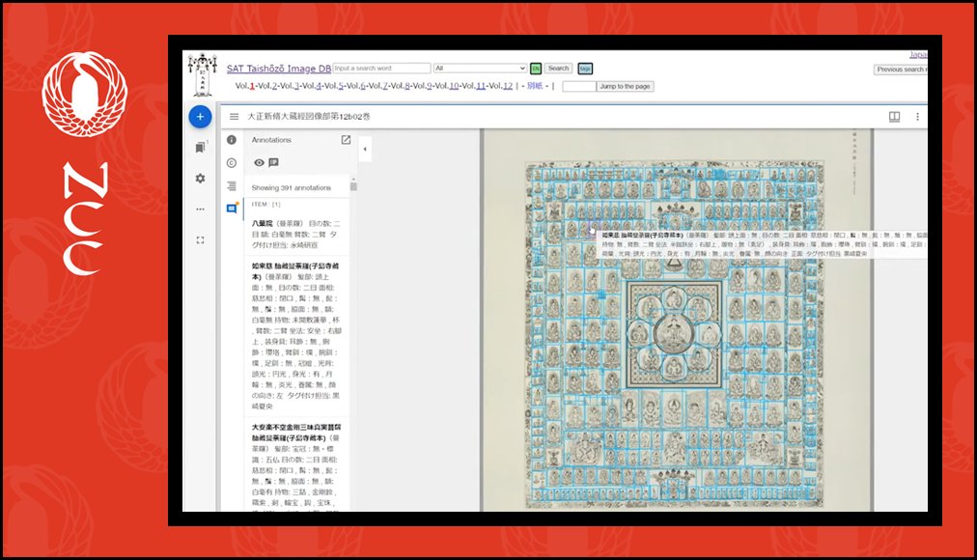The image size is (977, 560).
Task: Open the bookmark workspace panel icon
Action: (200, 147)
